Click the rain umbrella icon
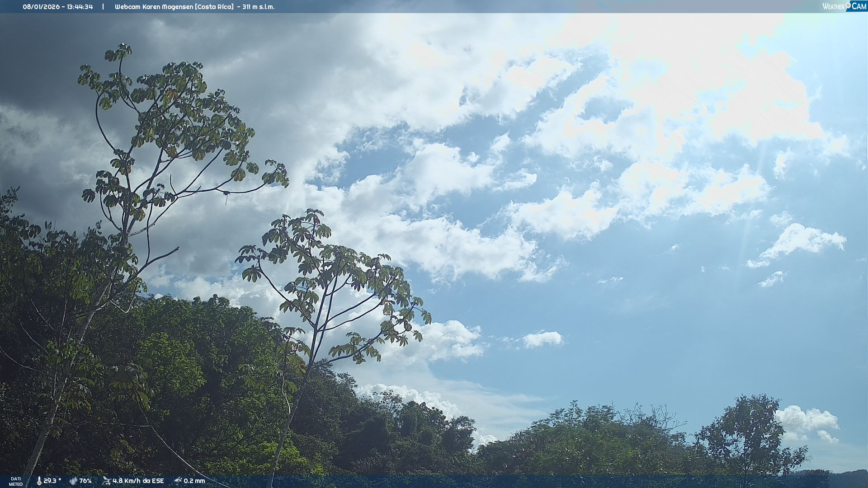Screen dimensions: 868x488 [x=178, y=481]
